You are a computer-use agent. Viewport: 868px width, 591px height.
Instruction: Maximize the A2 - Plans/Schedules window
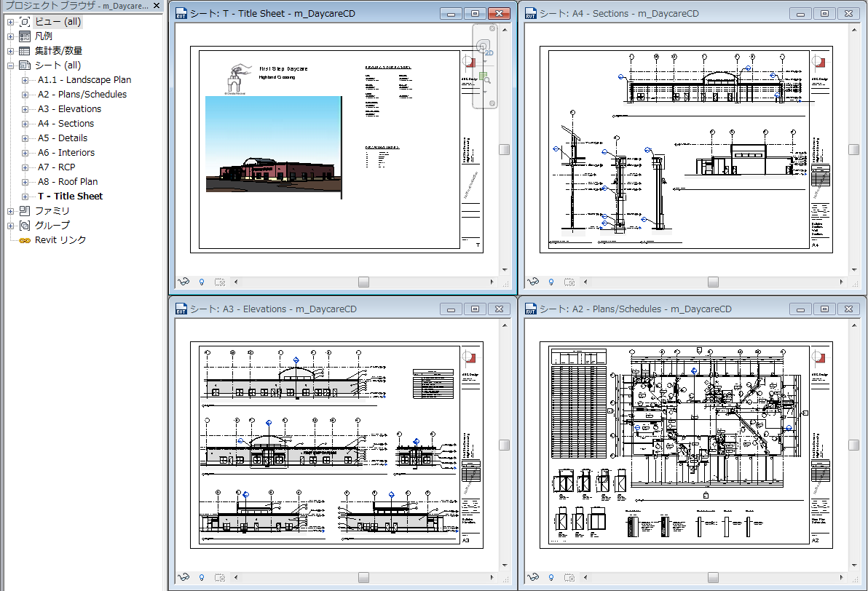[824, 309]
